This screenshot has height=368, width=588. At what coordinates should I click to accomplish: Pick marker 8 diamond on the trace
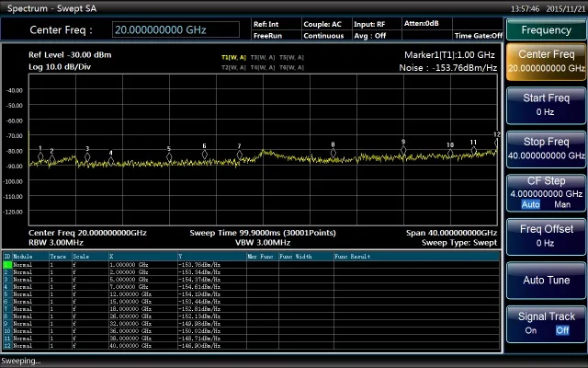[x=334, y=154]
